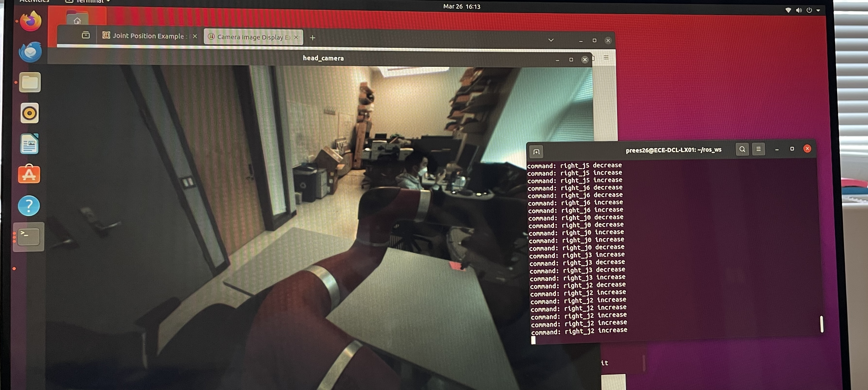The width and height of the screenshot is (868, 390).
Task: Launch LibreOffice Writer from the dock
Action: 29,144
